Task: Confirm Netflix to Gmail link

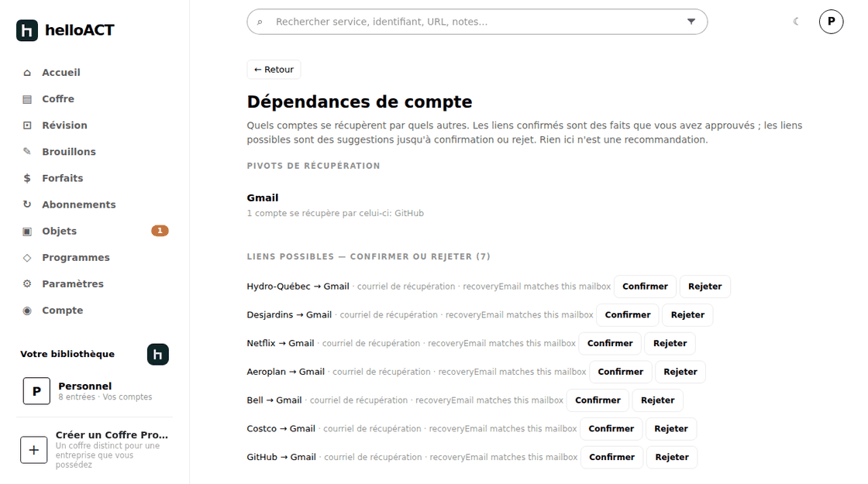Action: [609, 344]
